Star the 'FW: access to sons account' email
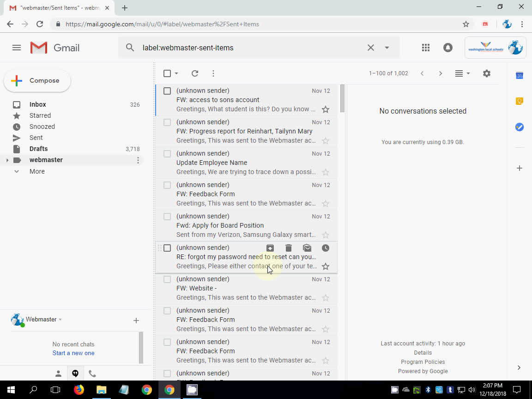 click(326, 109)
